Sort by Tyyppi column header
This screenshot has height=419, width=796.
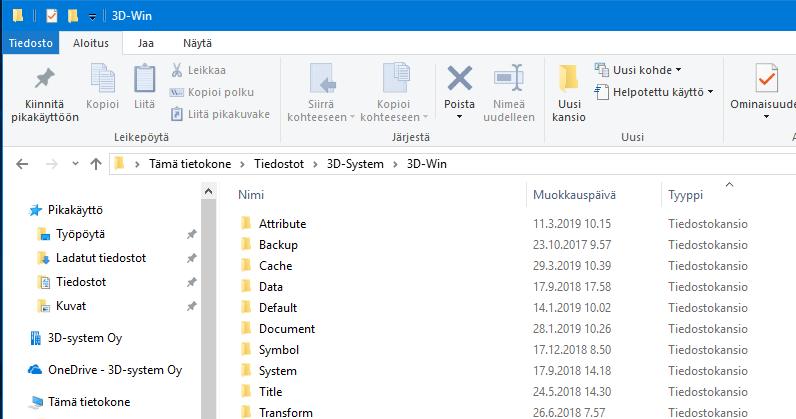coord(685,195)
